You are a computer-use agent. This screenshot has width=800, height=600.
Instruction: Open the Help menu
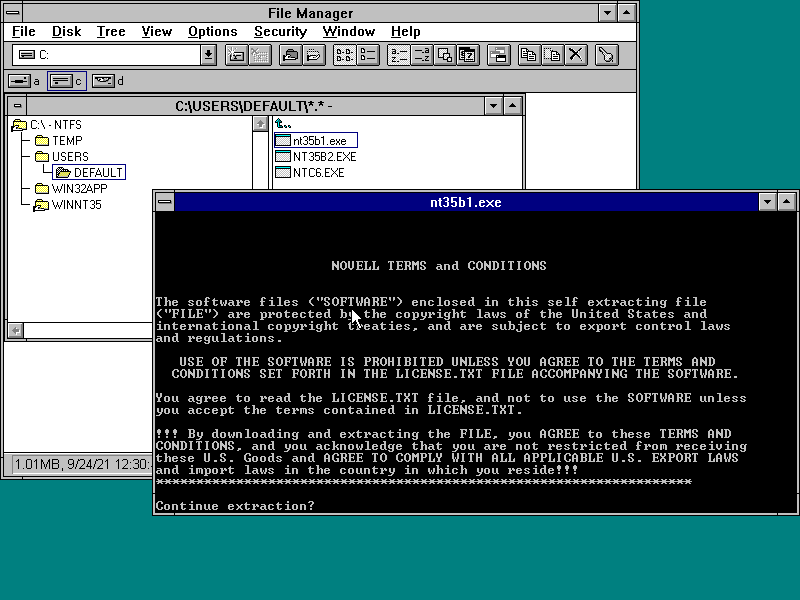(406, 32)
